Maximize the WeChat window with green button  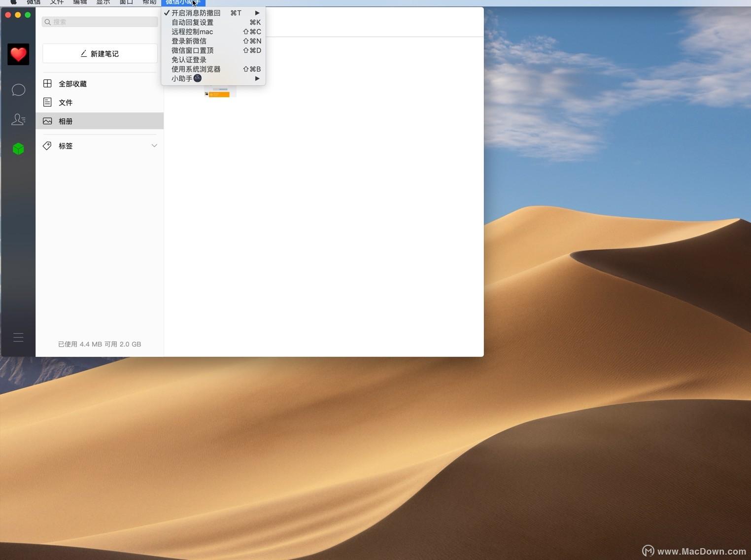coord(28,15)
